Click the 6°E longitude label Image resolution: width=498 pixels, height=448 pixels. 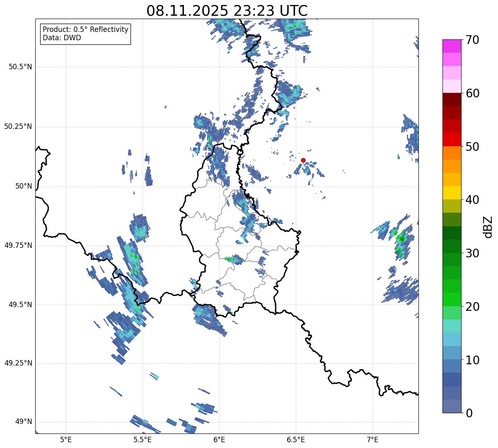click(219, 439)
